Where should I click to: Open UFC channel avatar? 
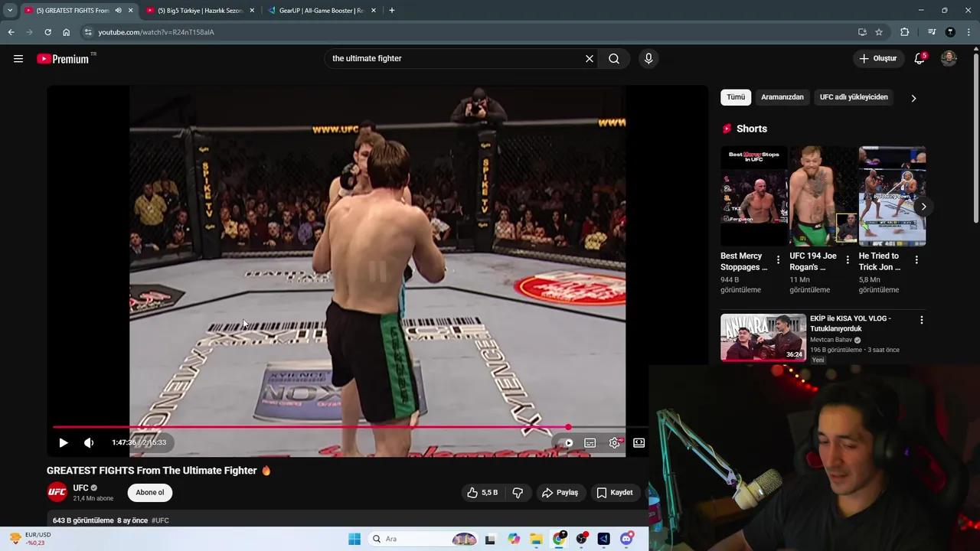[x=57, y=492]
